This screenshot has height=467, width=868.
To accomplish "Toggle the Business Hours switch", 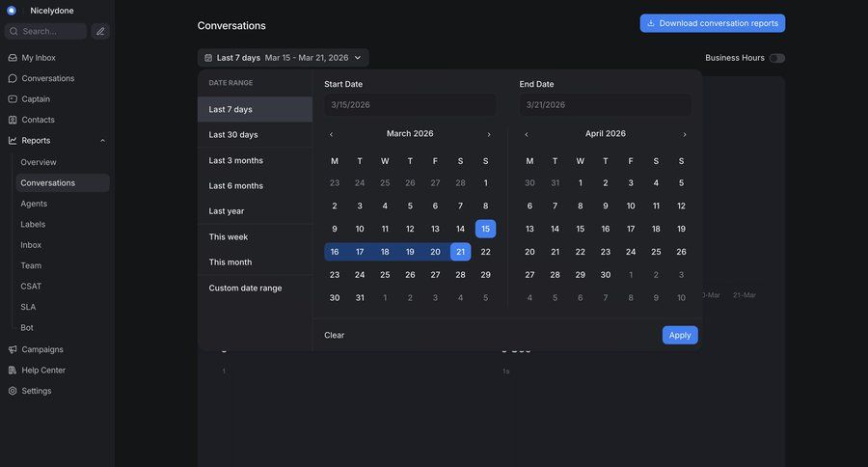I will click(776, 58).
